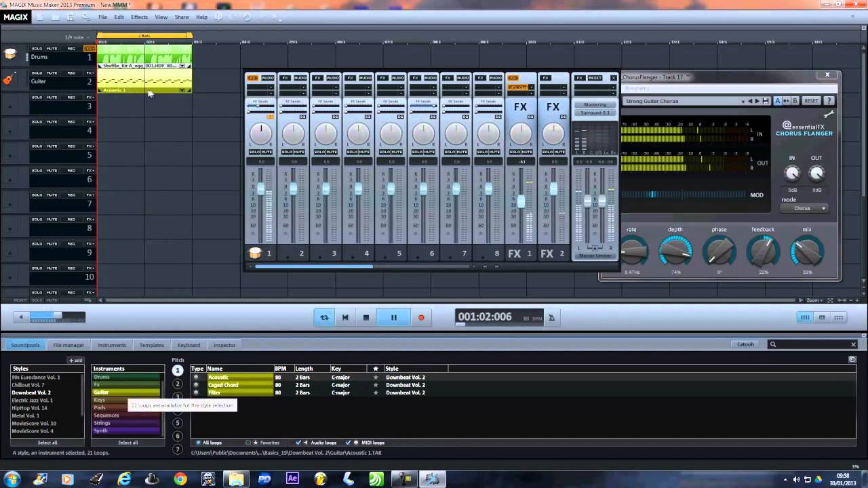Switch to third arranger view mode icon
Viewport: 868px width, 488px height.
839,317
